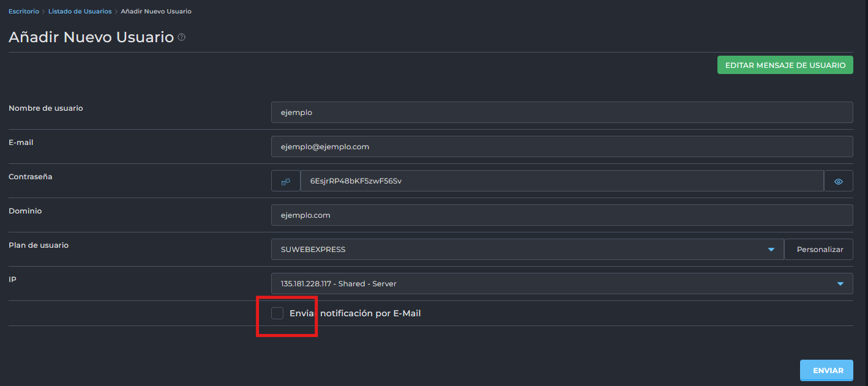This screenshot has height=386, width=868.
Task: Open Listado de Usuarios breadcrumb
Action: tap(80, 12)
